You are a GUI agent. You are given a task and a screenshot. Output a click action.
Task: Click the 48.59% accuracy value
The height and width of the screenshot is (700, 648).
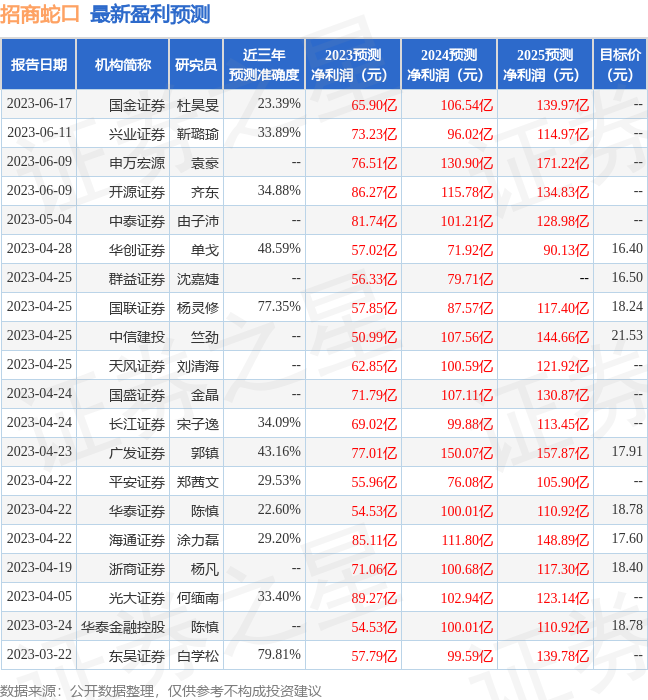[279, 249]
